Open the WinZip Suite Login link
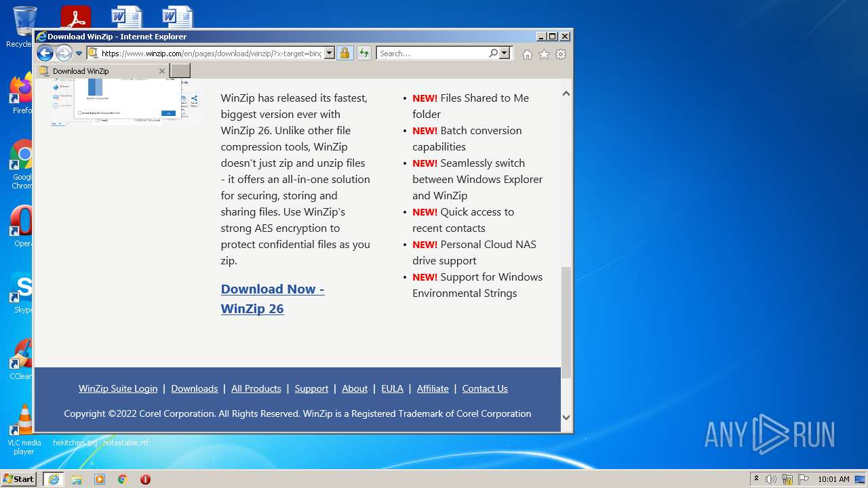This screenshot has width=868, height=488. point(118,388)
